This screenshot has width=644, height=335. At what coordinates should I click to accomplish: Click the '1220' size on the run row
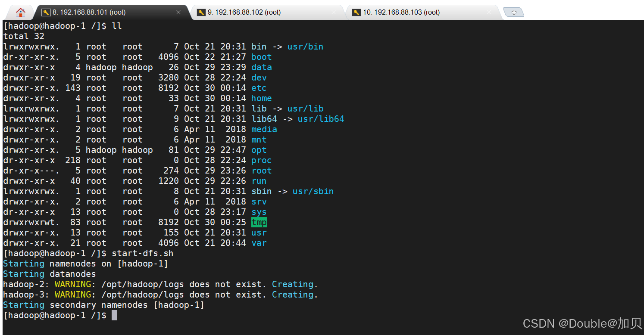169,181
